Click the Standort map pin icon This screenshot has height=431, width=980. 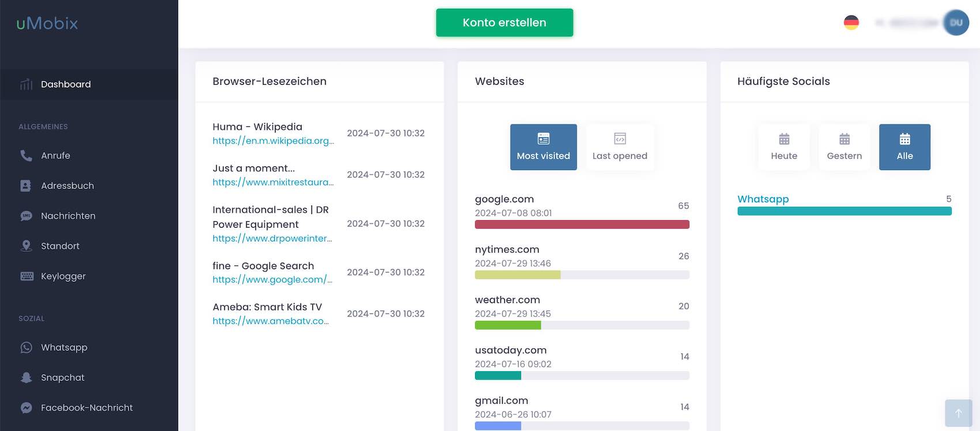click(26, 246)
